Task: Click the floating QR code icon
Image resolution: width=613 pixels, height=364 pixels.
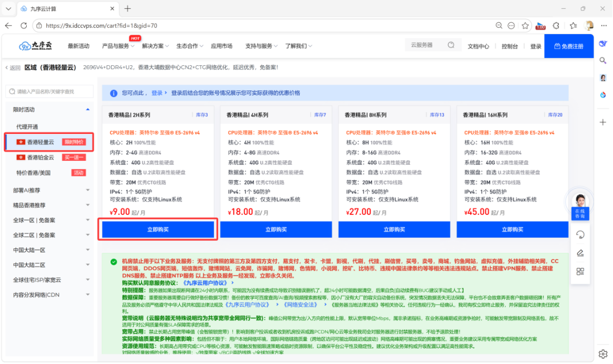Action: (580, 271)
